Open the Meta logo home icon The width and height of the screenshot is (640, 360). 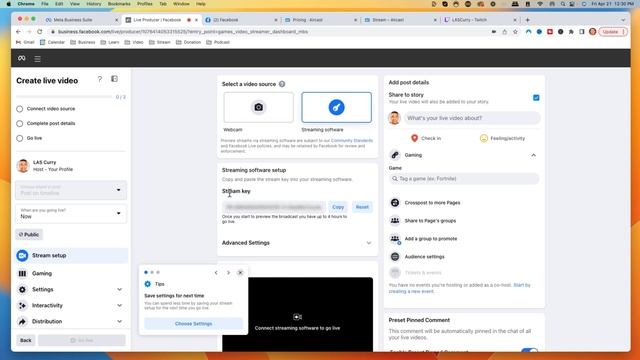22,58
